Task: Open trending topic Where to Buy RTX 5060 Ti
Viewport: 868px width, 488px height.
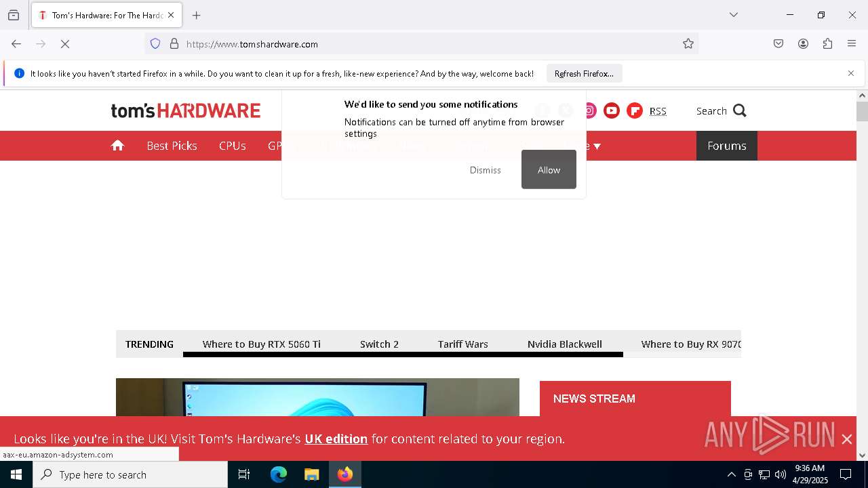Action: (x=262, y=344)
